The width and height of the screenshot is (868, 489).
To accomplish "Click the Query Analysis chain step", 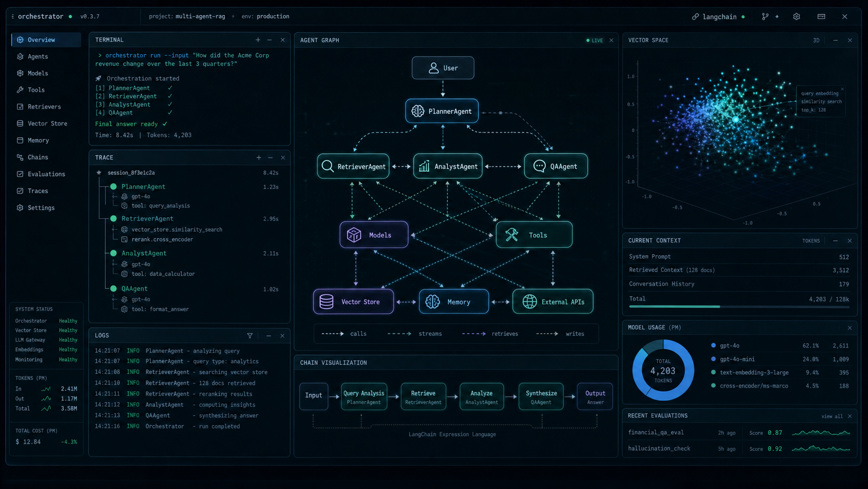I will [x=364, y=396].
